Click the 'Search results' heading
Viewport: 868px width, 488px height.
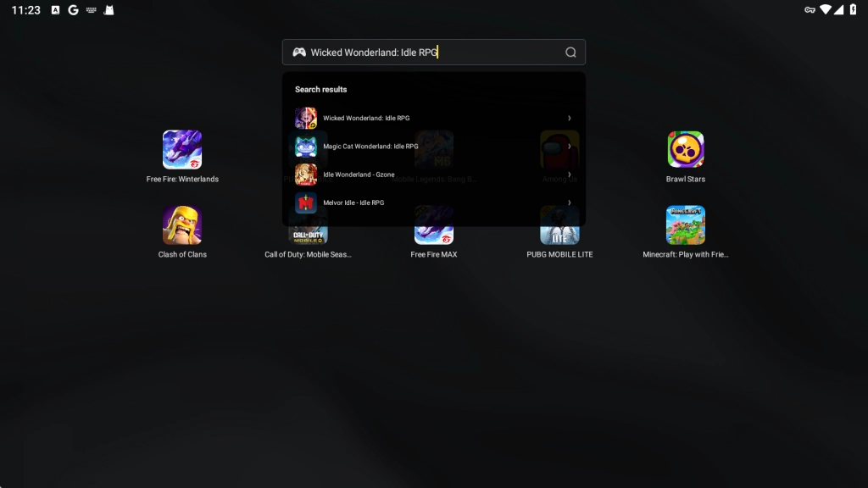pyautogui.click(x=321, y=90)
